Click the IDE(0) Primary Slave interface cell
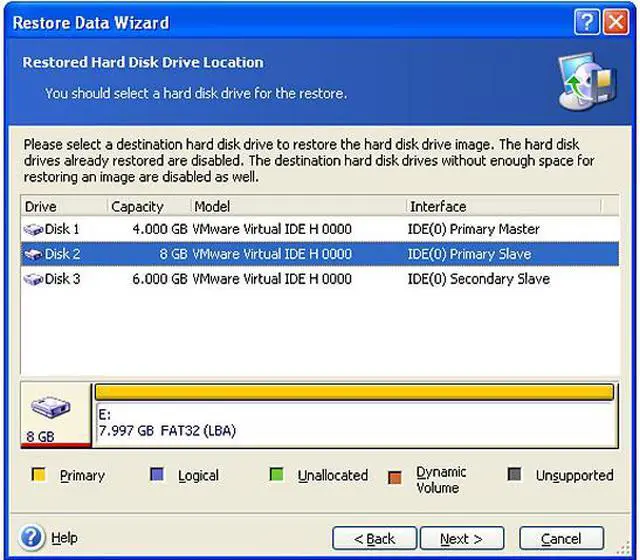 [469, 254]
